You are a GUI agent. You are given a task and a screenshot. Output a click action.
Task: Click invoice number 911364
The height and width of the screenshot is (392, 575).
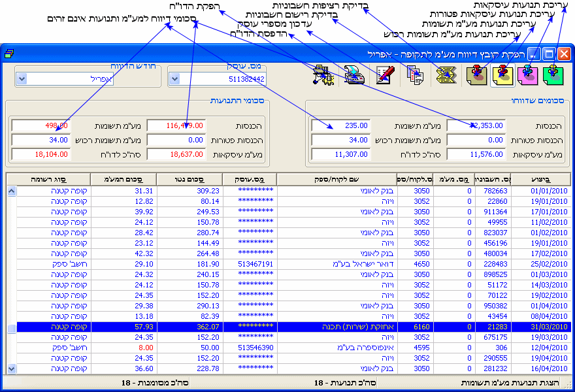495,212
